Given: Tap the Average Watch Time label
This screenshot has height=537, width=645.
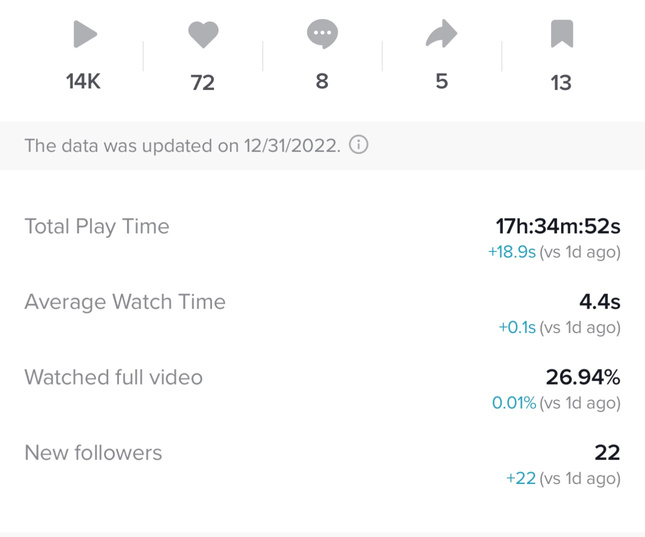Looking at the screenshot, I should click(x=125, y=302).
